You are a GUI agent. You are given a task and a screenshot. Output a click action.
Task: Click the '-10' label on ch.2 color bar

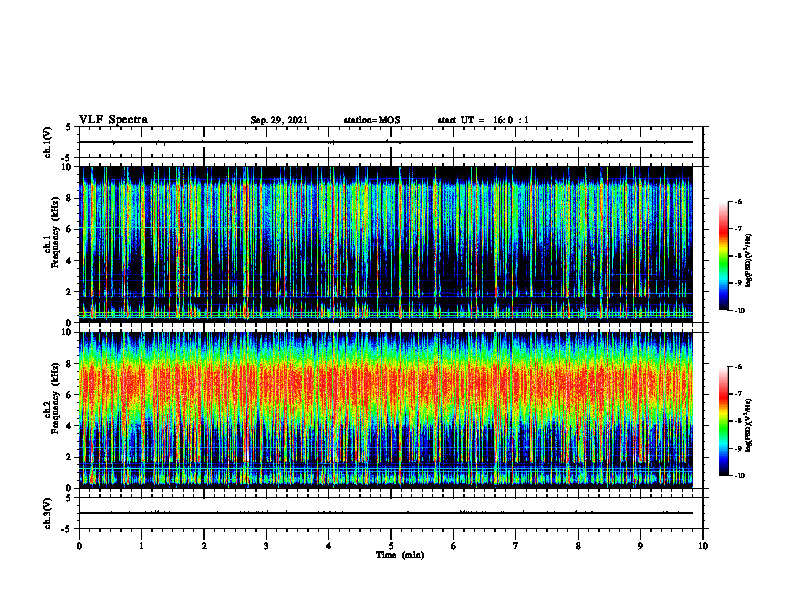tap(740, 476)
